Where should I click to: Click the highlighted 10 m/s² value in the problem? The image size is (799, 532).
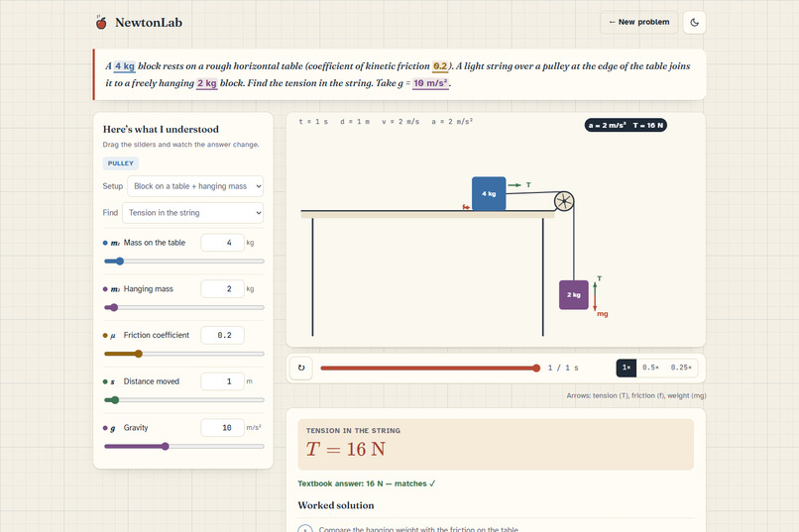coord(430,83)
